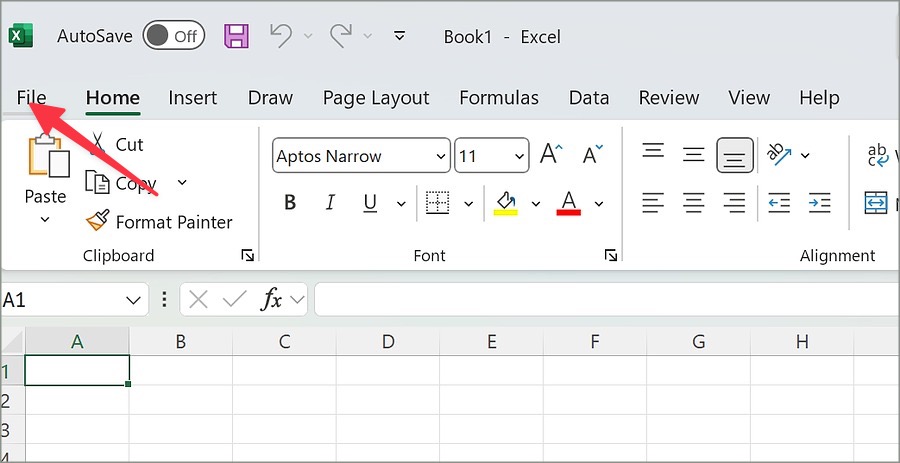Click the Decrease Indent icon
This screenshot has width=900, height=463.
pos(779,203)
